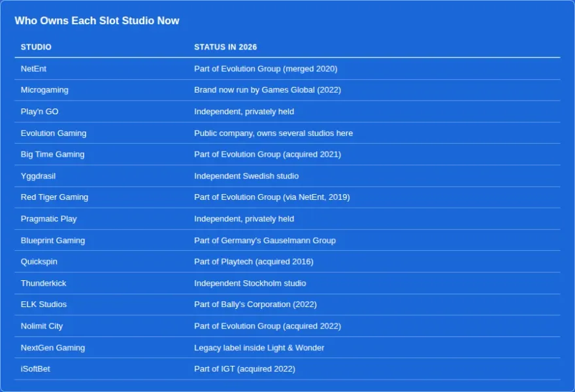The width and height of the screenshot is (575, 392).
Task: Select the Play'n GO studio cell
Action: [40, 112]
